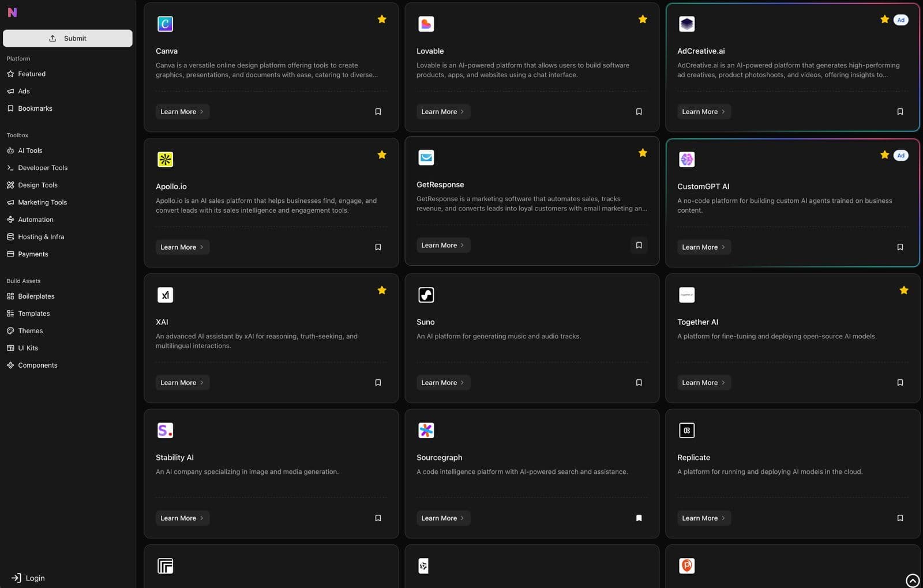
Task: Click the Submit button
Action: coord(67,38)
